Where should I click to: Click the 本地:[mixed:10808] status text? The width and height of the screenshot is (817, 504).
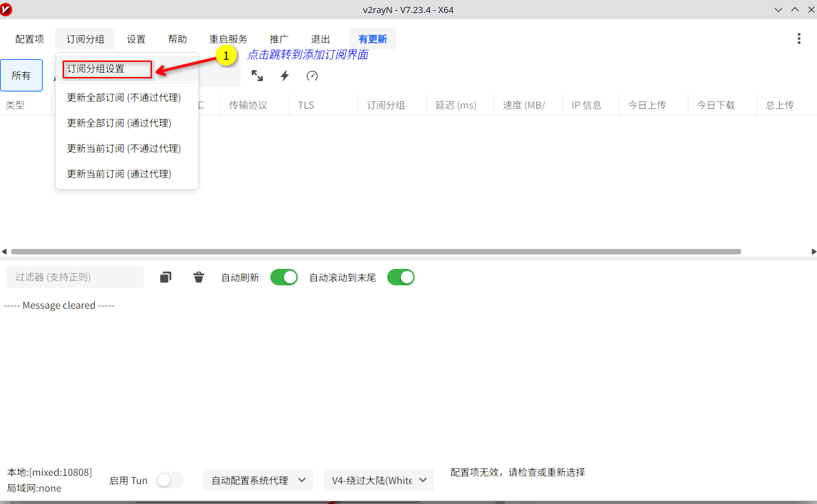pyautogui.click(x=50, y=472)
